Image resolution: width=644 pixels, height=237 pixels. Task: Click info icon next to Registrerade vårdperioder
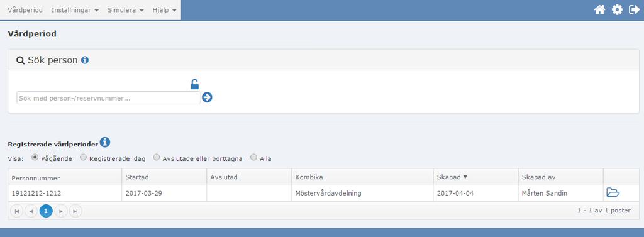pos(105,142)
